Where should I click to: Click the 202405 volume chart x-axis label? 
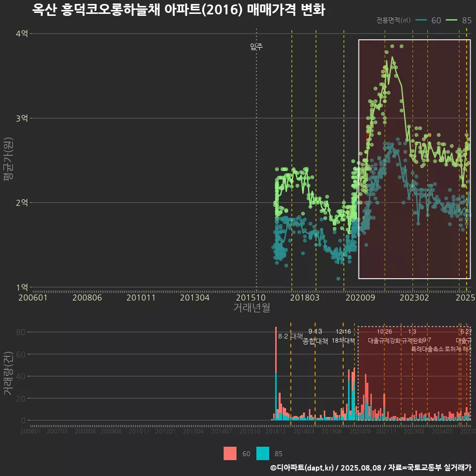[442, 431]
